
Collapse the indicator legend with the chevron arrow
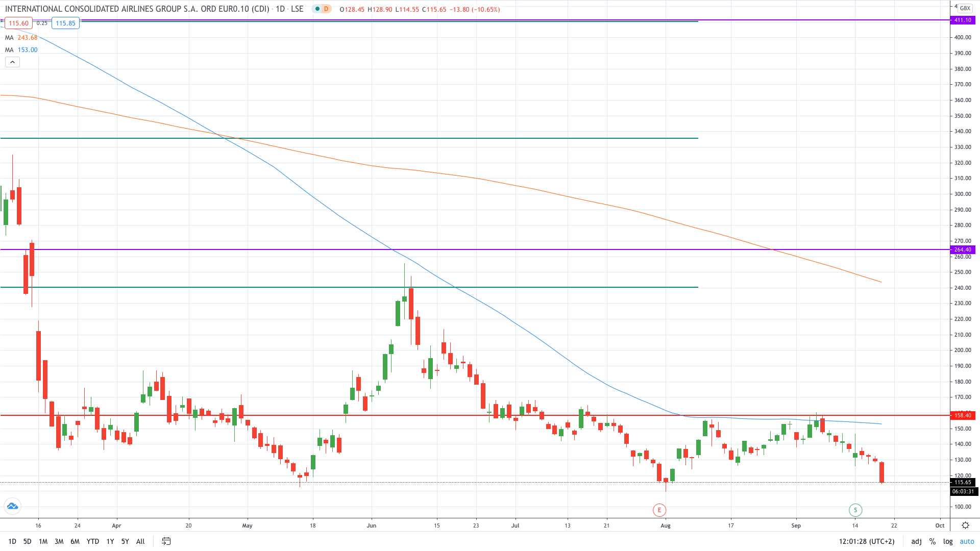[x=12, y=62]
